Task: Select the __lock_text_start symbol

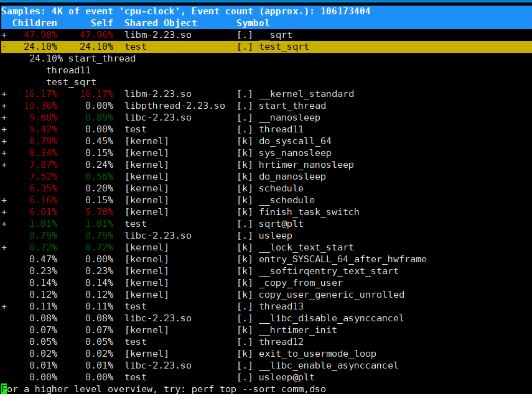Action: 306,247
